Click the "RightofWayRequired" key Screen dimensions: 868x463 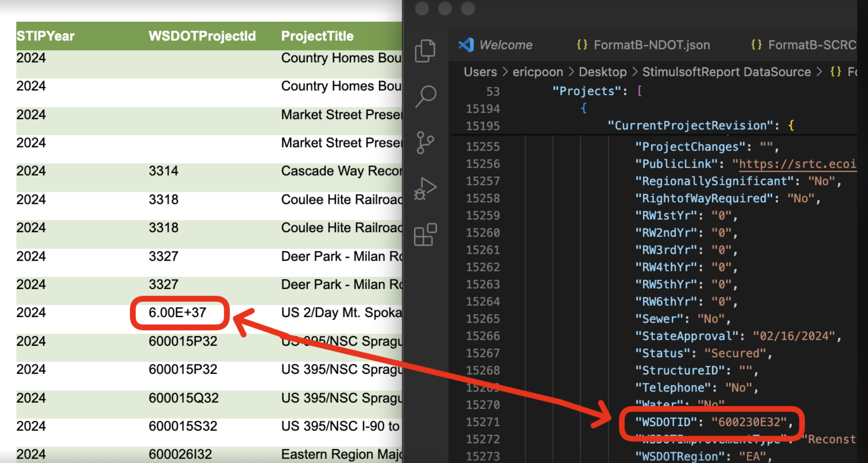coord(703,198)
